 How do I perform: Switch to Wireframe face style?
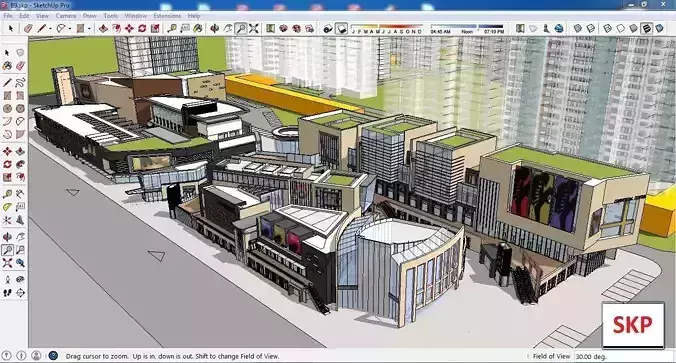607,28
